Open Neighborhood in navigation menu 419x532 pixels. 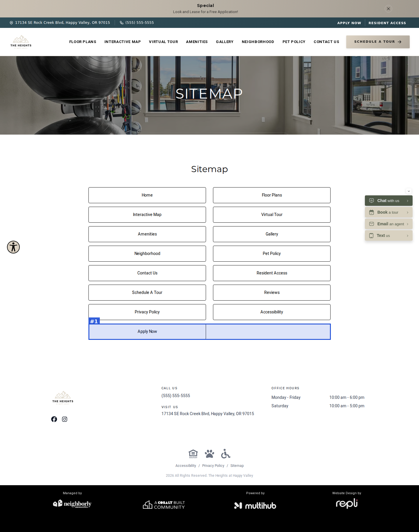(x=258, y=42)
